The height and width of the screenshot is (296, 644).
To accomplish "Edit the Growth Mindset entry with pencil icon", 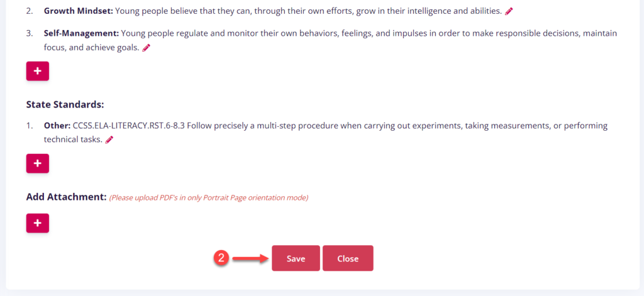I will point(509,11).
